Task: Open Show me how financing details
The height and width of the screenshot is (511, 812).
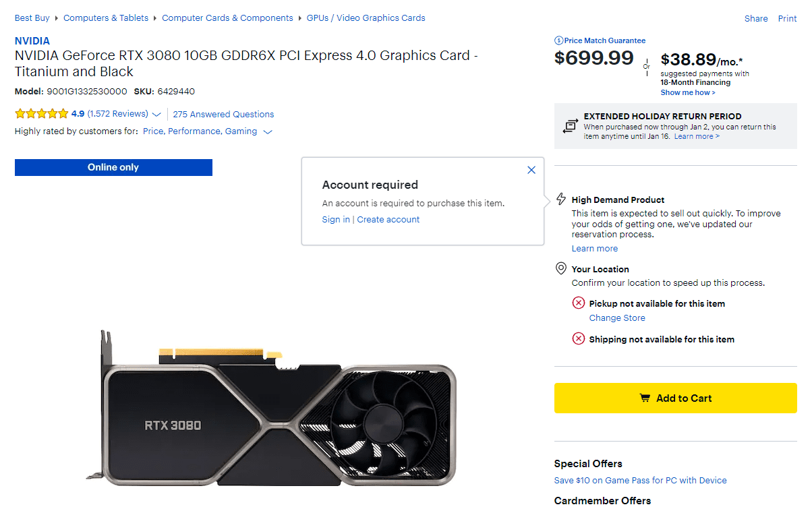Action: (688, 92)
